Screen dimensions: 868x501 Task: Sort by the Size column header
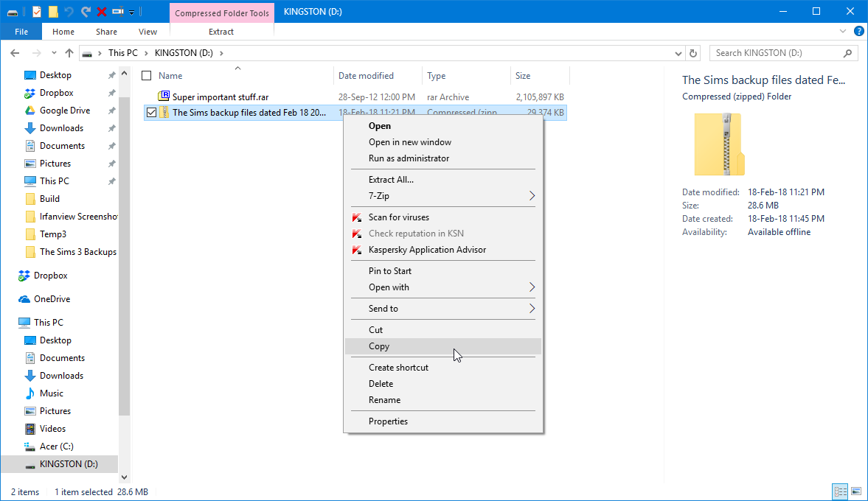coord(523,76)
